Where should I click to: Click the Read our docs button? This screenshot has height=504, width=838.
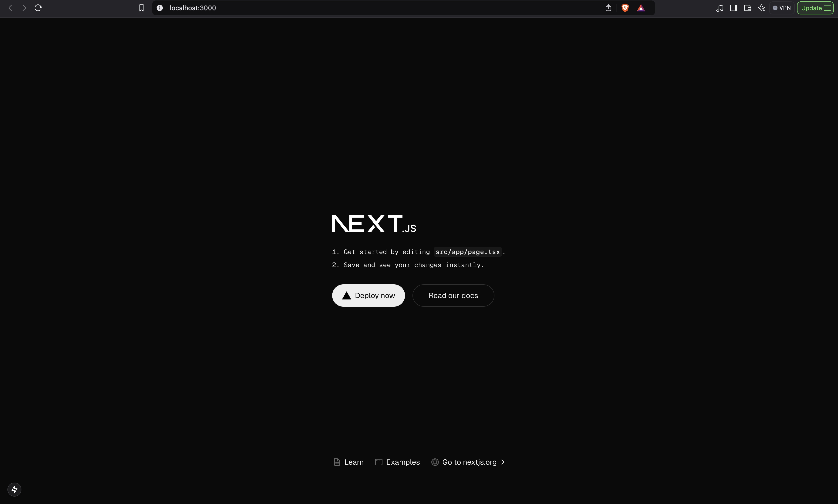coord(453,295)
